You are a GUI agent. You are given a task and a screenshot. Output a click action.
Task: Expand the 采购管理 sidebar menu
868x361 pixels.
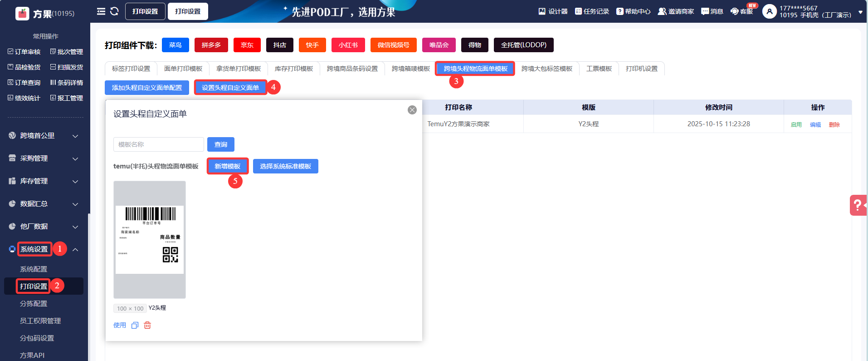click(44, 158)
